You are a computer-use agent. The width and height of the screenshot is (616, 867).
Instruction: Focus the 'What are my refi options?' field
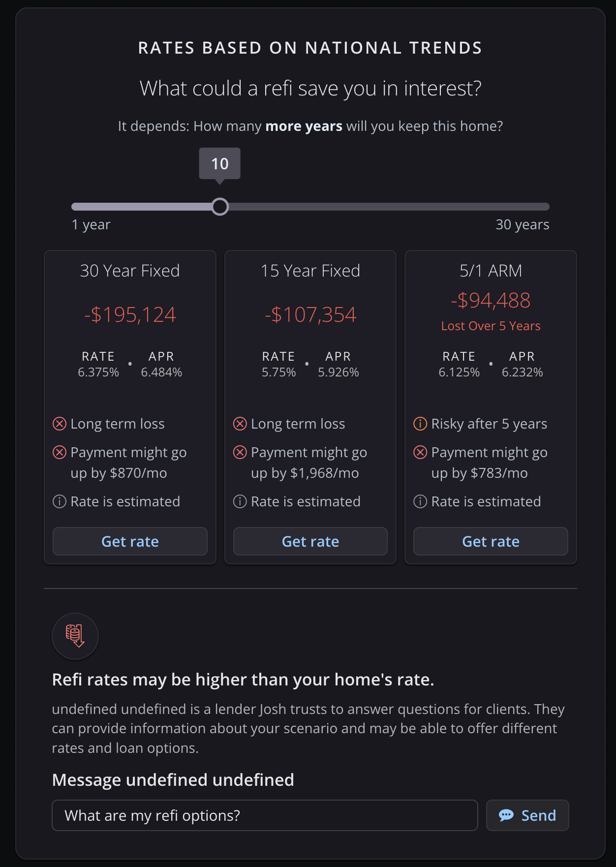tap(265, 815)
